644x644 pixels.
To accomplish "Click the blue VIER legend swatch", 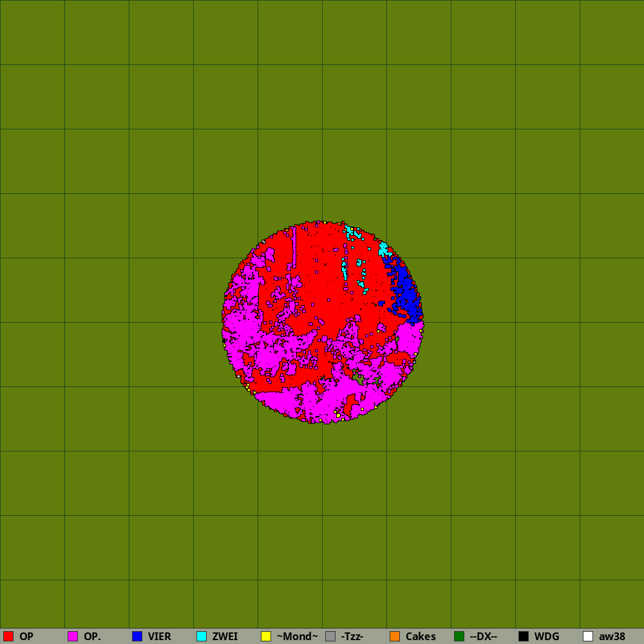I will (137, 636).
